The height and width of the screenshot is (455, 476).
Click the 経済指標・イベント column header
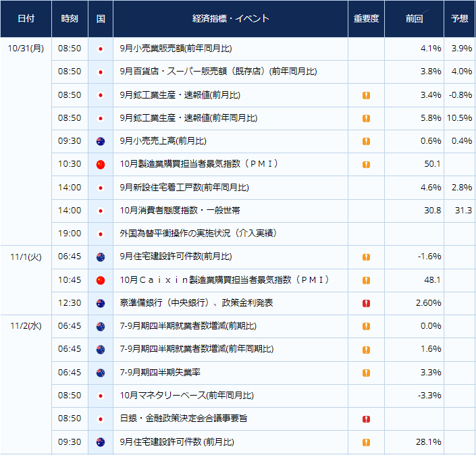pos(230,18)
